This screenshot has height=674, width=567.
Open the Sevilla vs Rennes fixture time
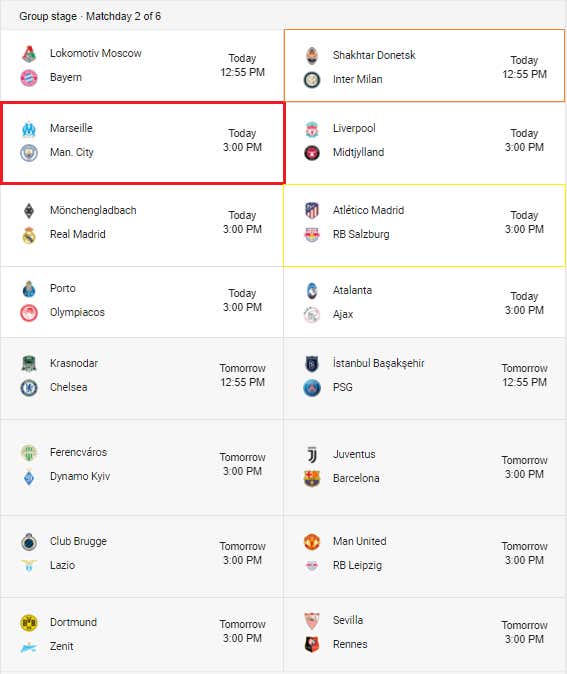(x=524, y=632)
